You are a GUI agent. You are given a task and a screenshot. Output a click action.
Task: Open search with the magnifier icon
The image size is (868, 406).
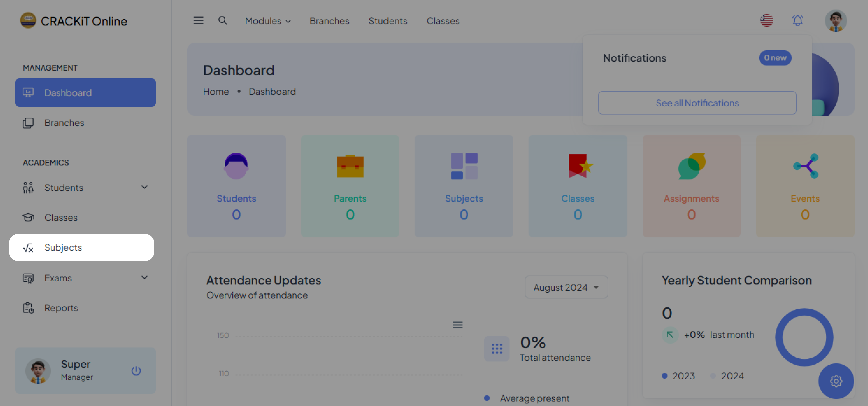pos(222,21)
